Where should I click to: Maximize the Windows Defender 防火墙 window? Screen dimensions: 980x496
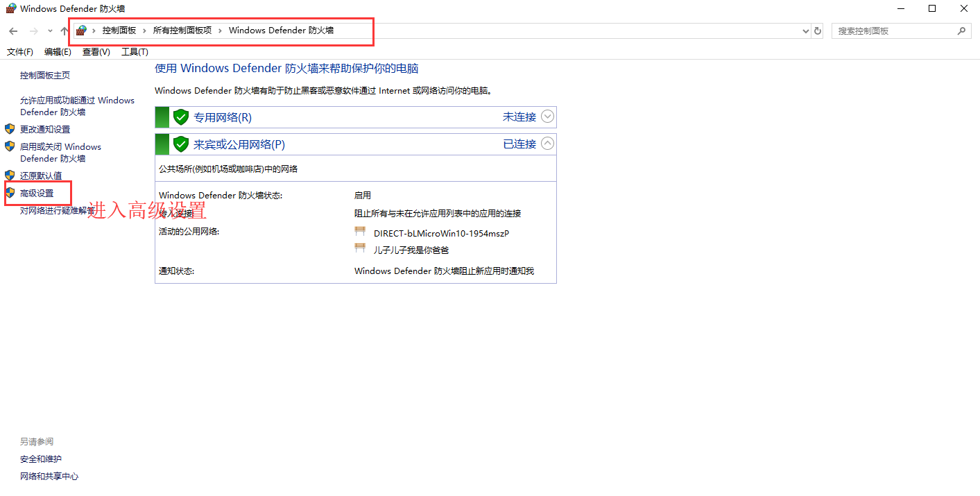[932, 8]
